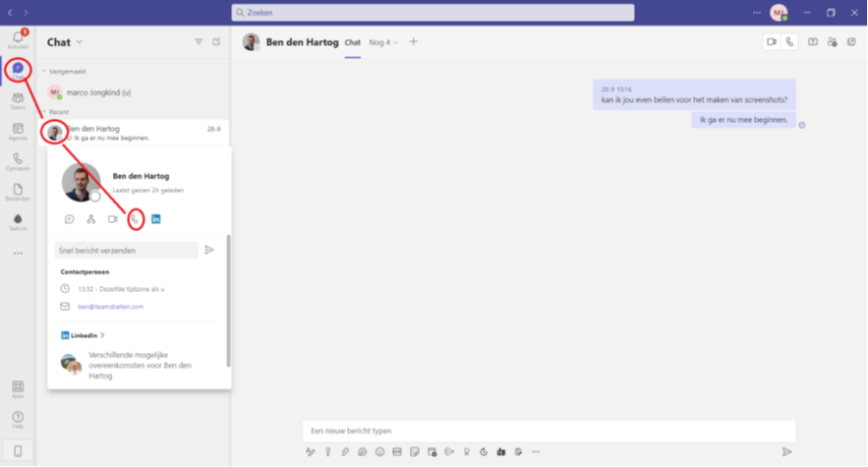Viewport: 868px width, 467px height.
Task: Start audio call from contact card
Action: click(135, 219)
